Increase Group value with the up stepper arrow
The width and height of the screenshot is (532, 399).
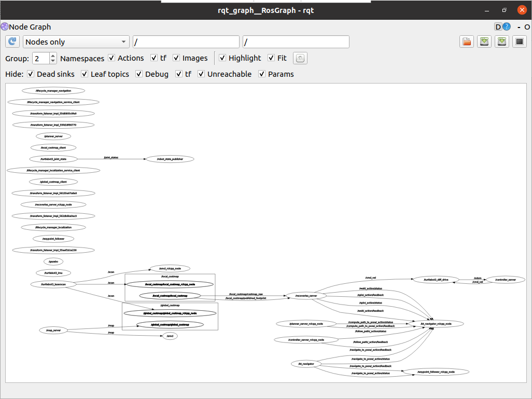point(52,56)
